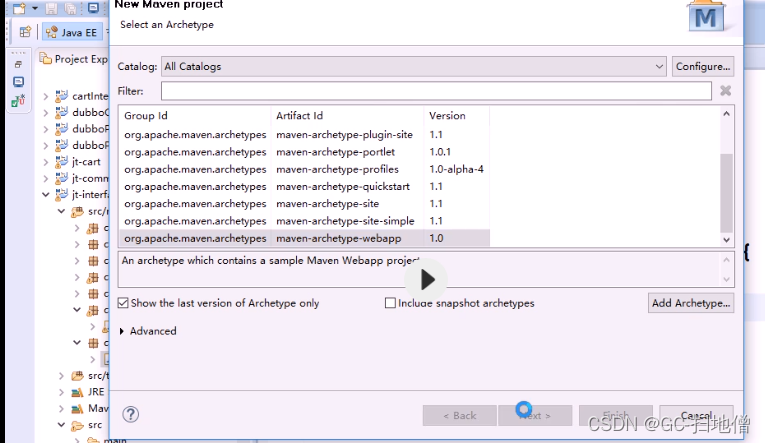
Task: Expand the JRE library node
Action: click(61, 392)
